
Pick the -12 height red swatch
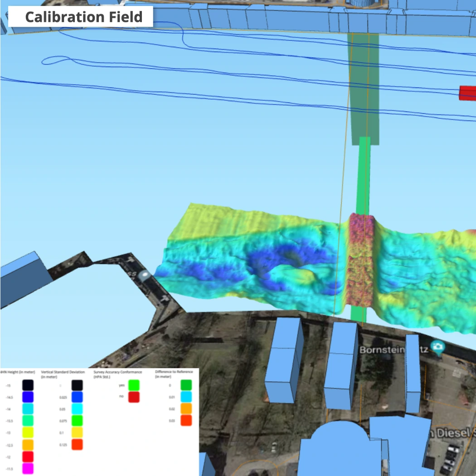(x=28, y=457)
